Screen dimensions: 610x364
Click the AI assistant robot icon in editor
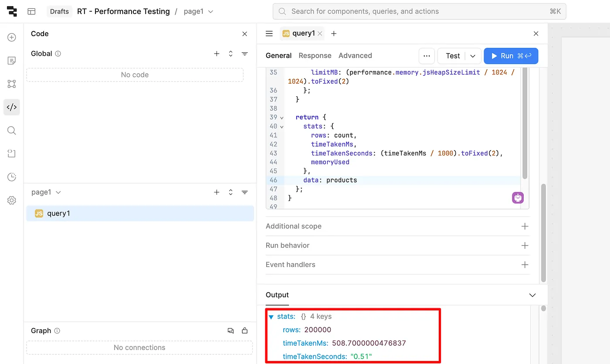click(518, 198)
